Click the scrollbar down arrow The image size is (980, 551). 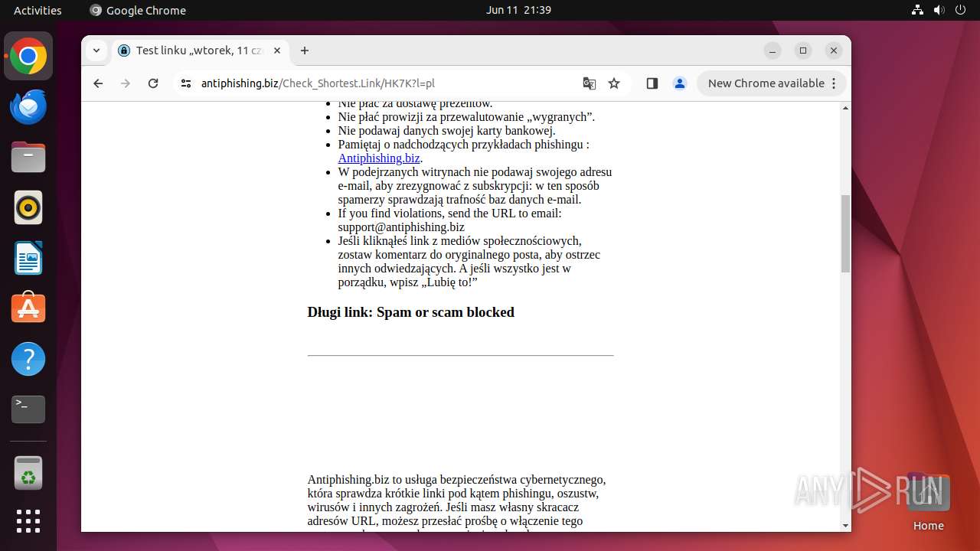[x=845, y=526]
